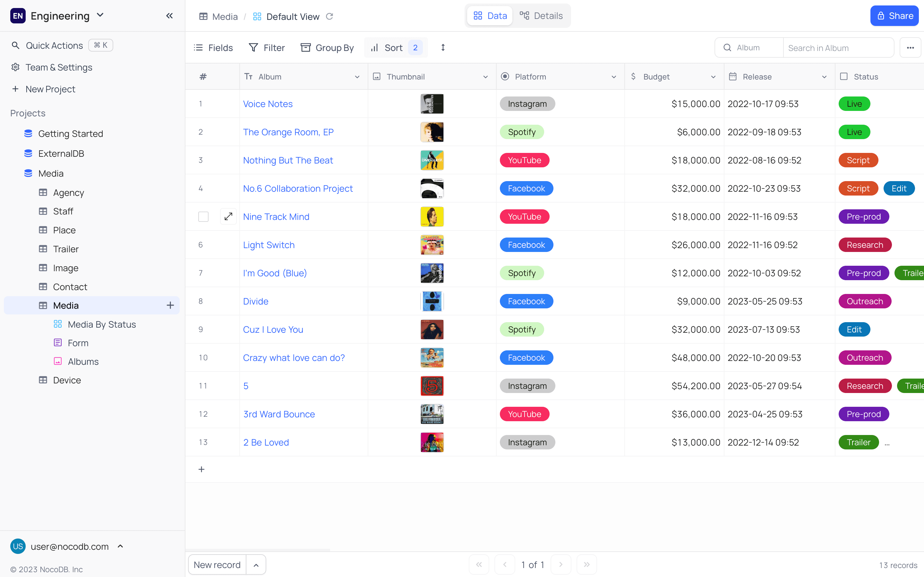Click the blue Share button

point(894,16)
